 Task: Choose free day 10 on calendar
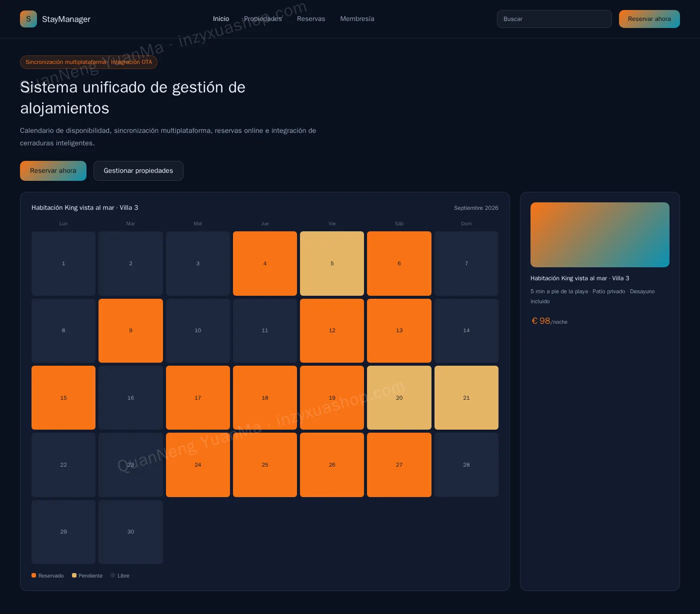pos(198,331)
